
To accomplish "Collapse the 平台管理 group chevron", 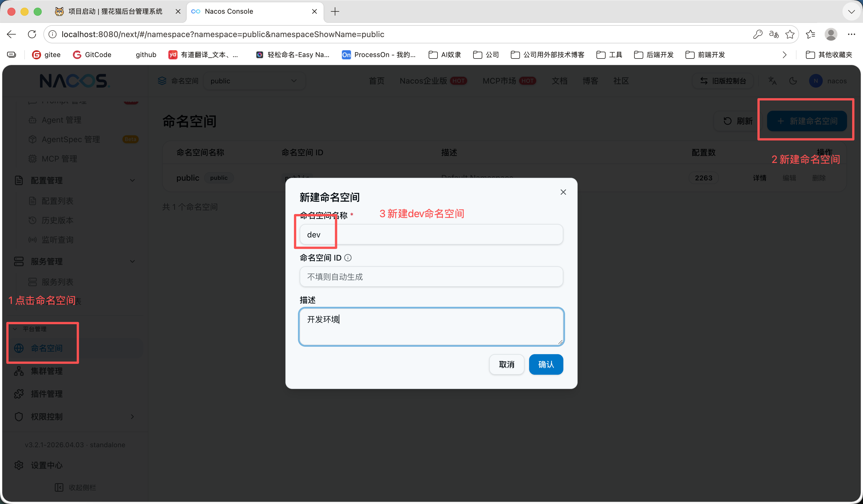I will click(x=15, y=329).
